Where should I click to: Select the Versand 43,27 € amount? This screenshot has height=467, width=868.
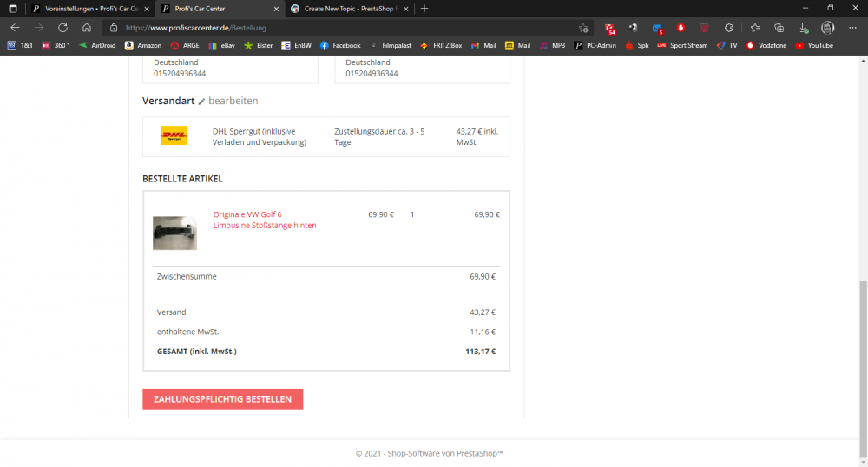(483, 312)
